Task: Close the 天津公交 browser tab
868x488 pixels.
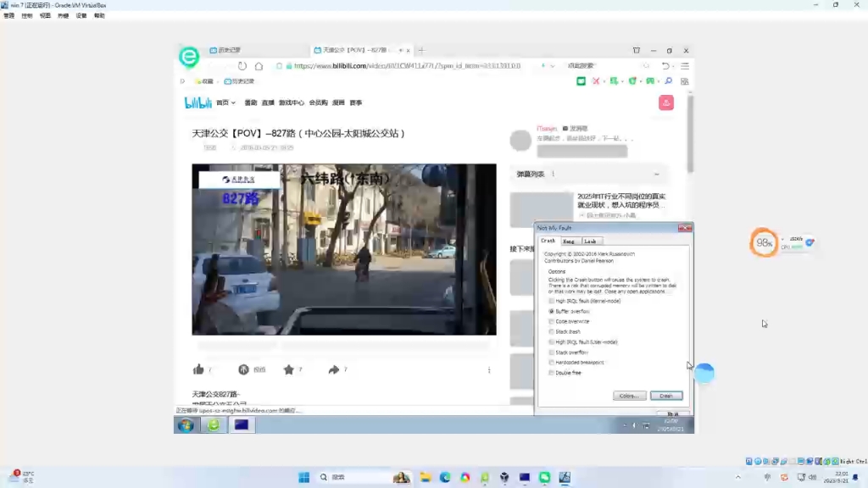Action: click(x=408, y=50)
